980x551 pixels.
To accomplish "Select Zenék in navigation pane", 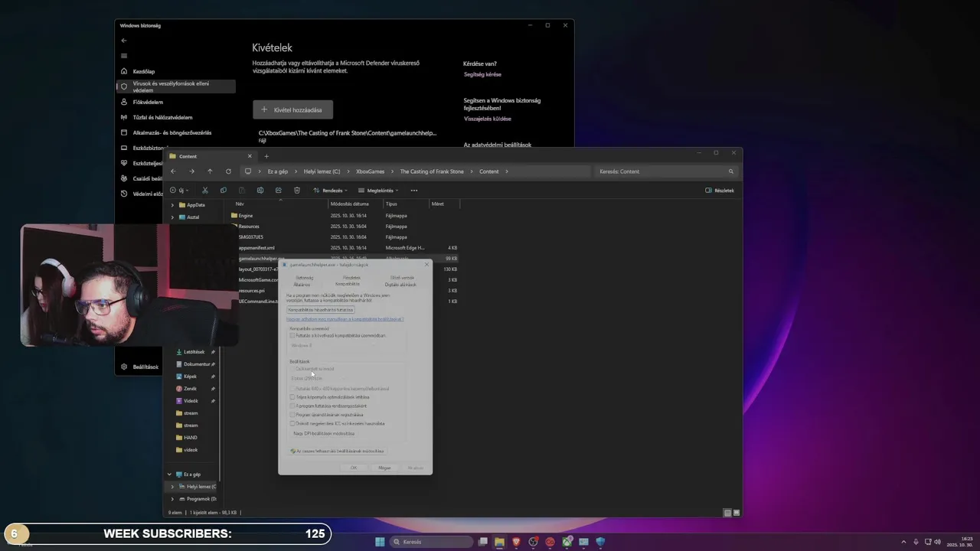I will pos(191,389).
